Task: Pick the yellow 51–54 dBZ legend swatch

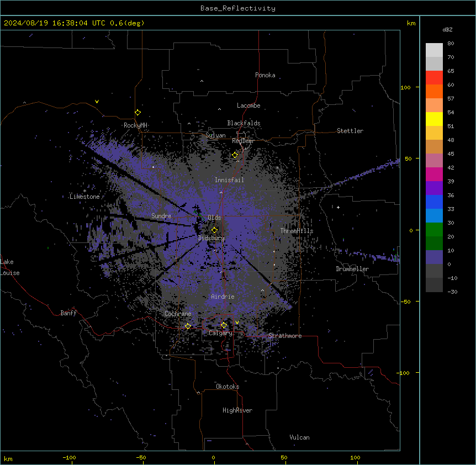Action: [x=434, y=119]
